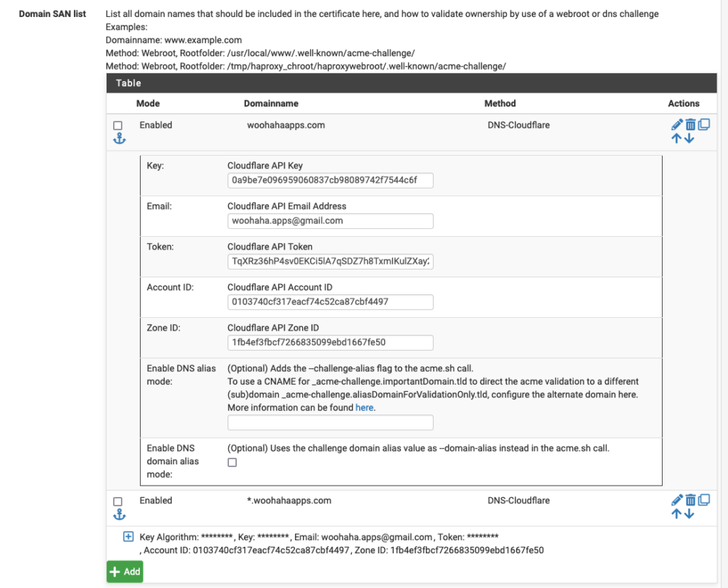Move the *.woohahaapps.com row down

click(x=690, y=513)
